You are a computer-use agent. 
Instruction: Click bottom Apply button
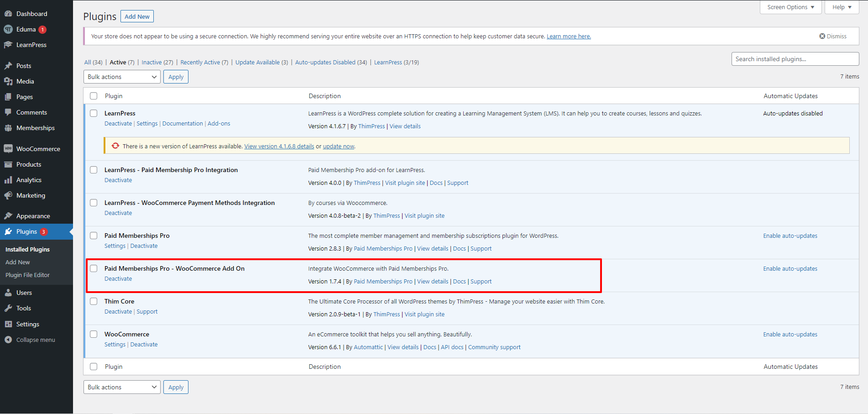pyautogui.click(x=176, y=387)
